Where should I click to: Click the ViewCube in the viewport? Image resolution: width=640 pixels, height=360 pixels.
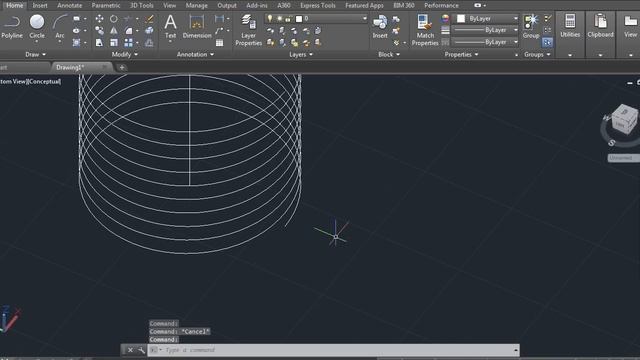[624, 120]
